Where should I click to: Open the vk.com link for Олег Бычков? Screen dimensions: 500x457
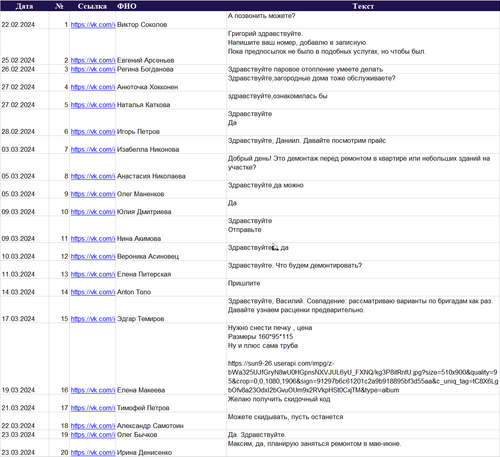(x=93, y=435)
